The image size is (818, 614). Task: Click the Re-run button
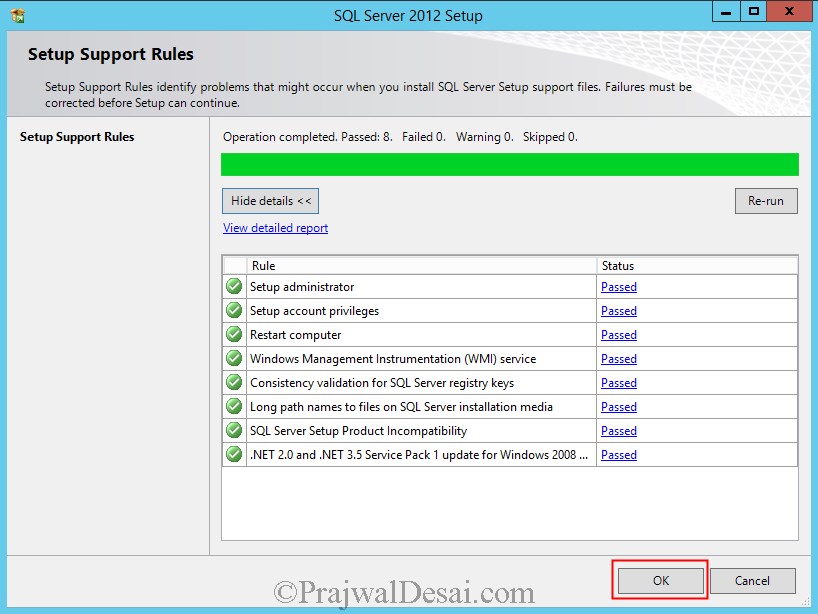point(766,201)
